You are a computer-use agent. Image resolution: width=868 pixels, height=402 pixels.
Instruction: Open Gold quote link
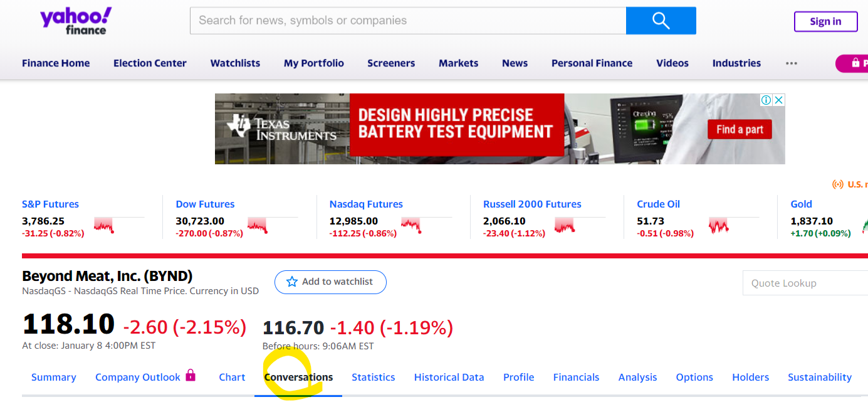click(801, 204)
